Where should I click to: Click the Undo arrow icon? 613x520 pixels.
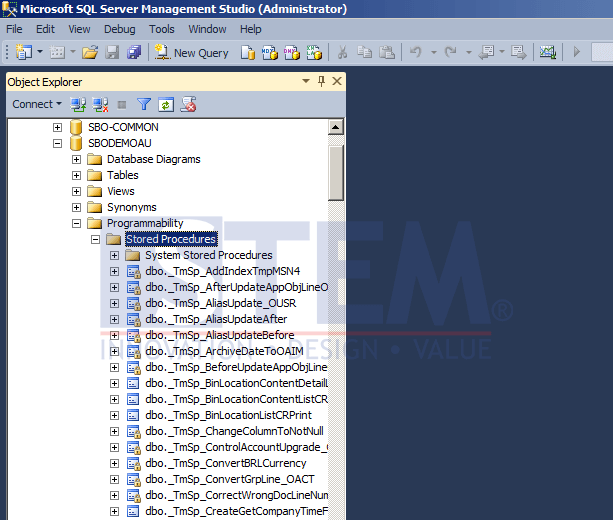click(x=416, y=52)
